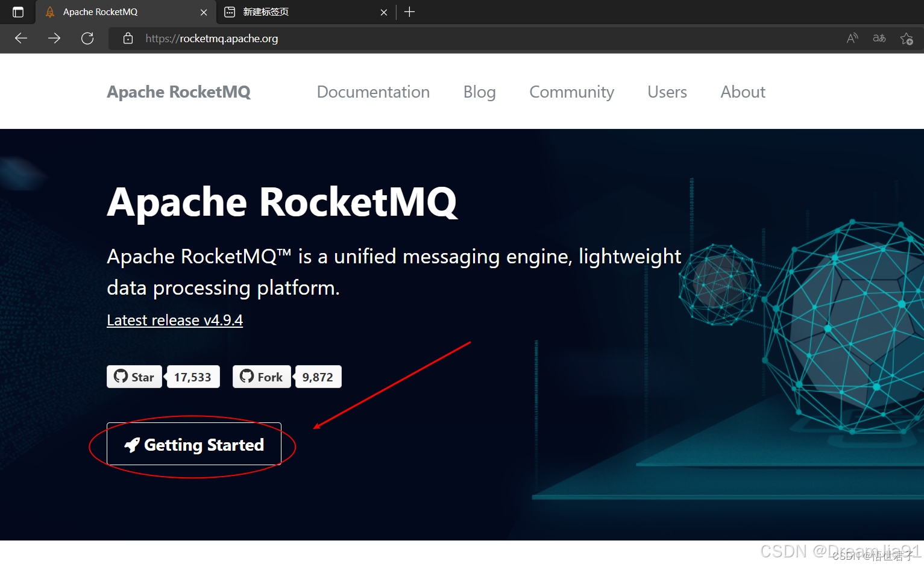Reload the page with refresh icon
924x567 pixels.
[x=87, y=39]
